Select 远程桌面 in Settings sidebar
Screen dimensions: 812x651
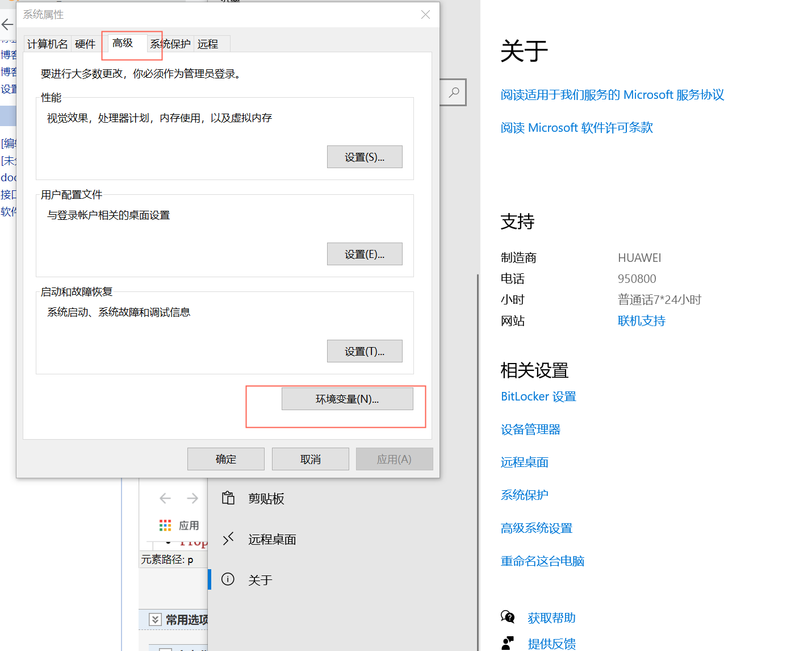tap(343, 540)
